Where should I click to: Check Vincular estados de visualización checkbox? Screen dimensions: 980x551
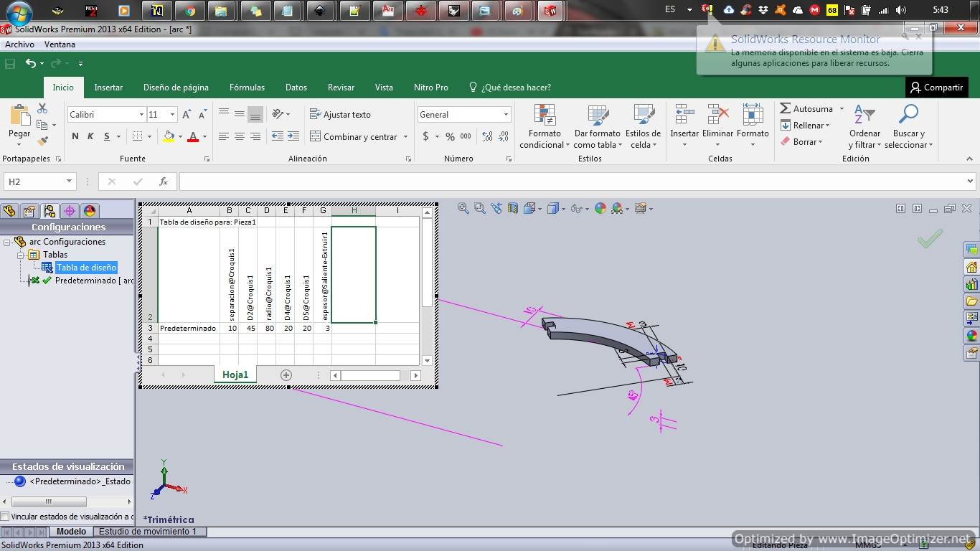(5, 517)
